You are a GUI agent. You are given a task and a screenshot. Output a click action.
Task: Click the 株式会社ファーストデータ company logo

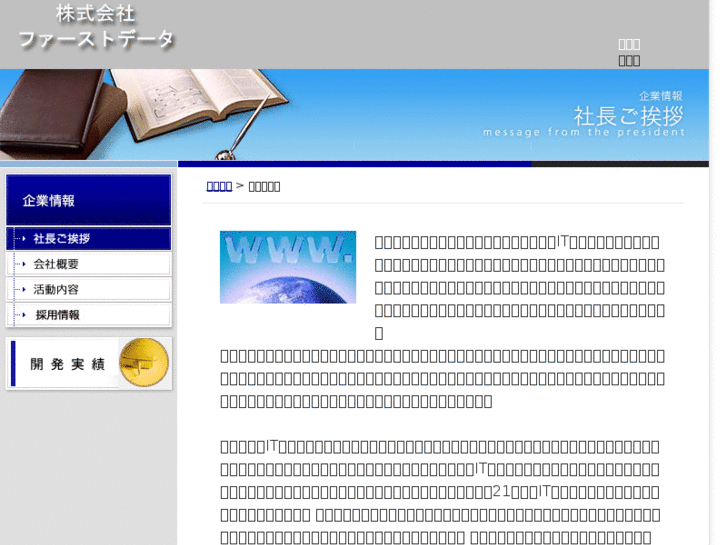96,27
